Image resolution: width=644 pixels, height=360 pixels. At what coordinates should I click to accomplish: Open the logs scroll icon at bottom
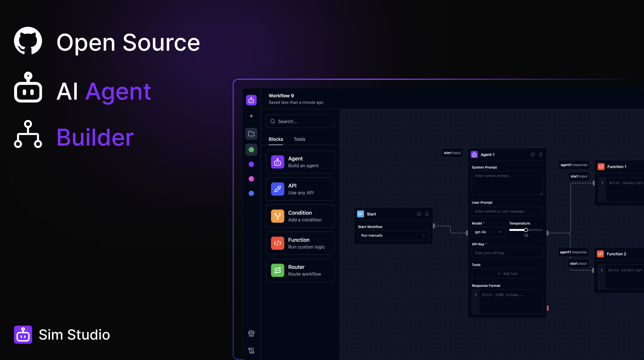251,351
